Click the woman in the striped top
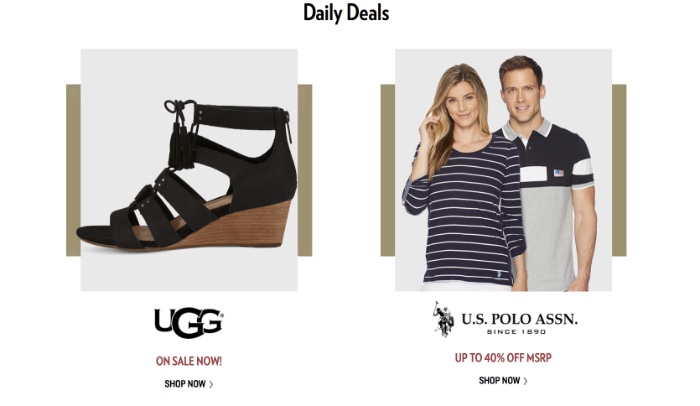Viewport: 700px width, 406px height. 464,179
